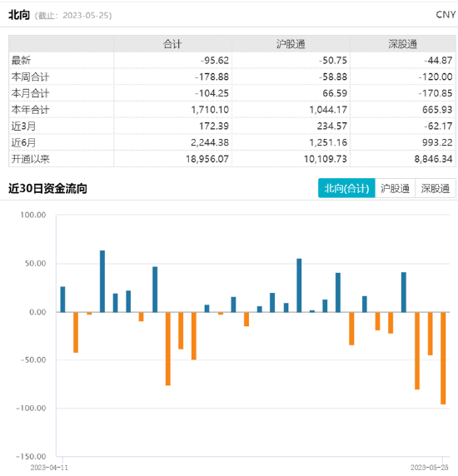The image size is (458, 476).
Task: Click the value 665.93 in the table
Action: coord(437,109)
